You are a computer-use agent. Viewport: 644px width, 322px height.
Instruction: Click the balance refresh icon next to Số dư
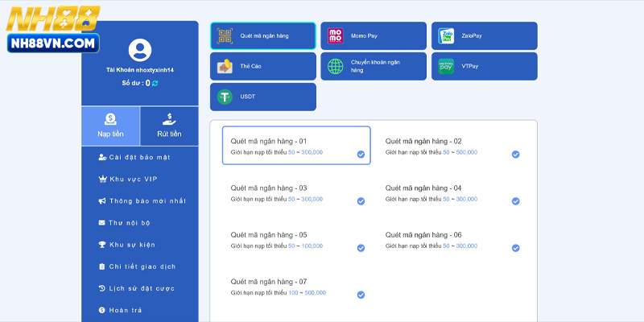[x=155, y=83]
